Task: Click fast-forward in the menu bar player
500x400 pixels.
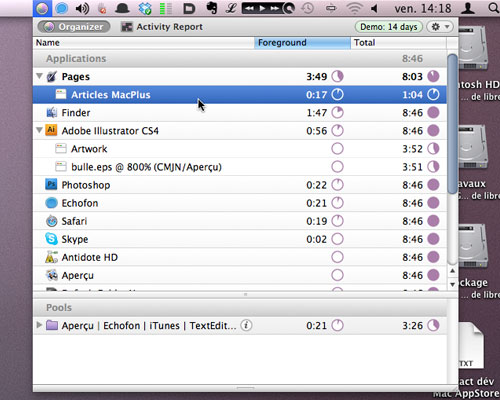Action: [x=275, y=8]
